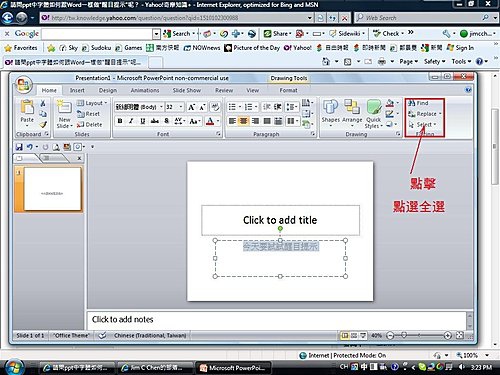The height and width of the screenshot is (375, 500).
Task: Click zoom in plus button
Action: (x=448, y=336)
